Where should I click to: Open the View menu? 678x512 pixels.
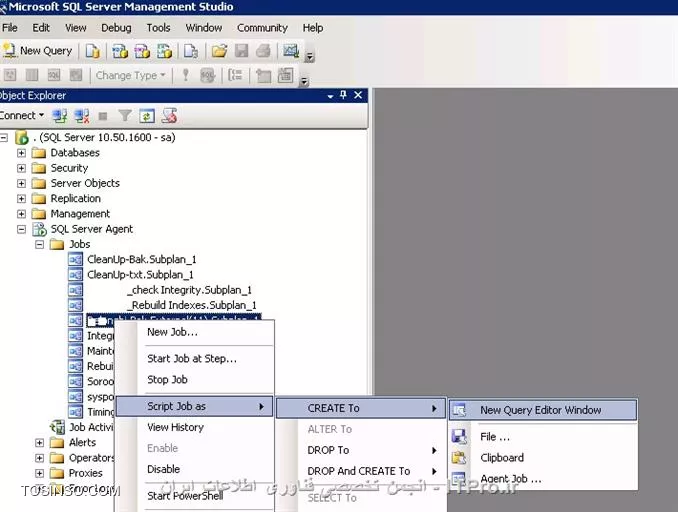(76, 28)
